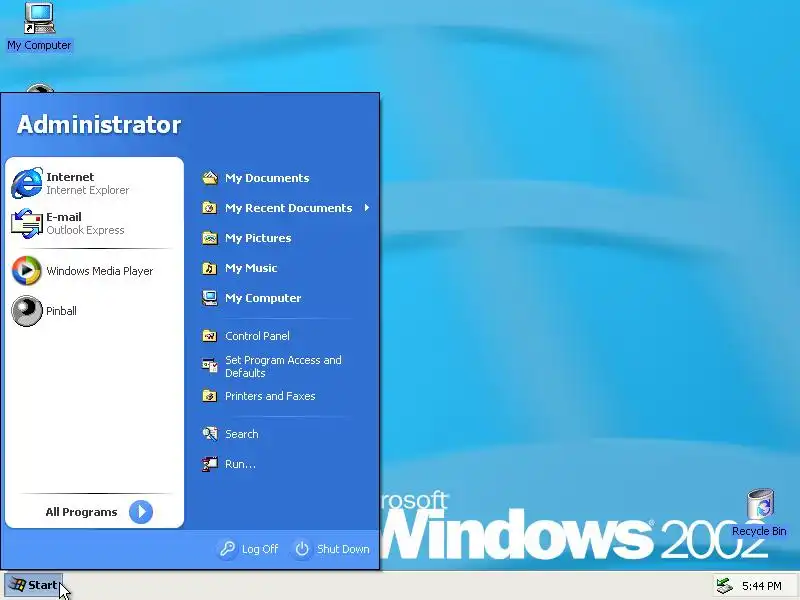Click "Recycle Bin" label on desktop

tap(759, 531)
